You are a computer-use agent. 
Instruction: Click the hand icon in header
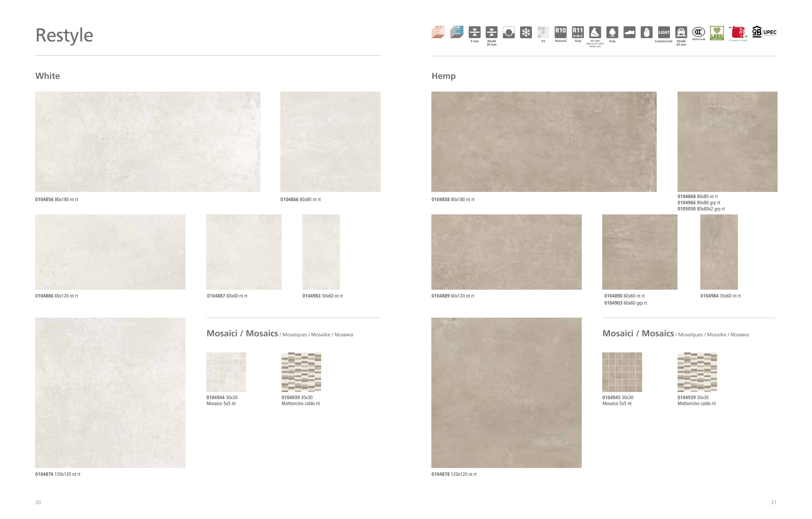pos(646,32)
